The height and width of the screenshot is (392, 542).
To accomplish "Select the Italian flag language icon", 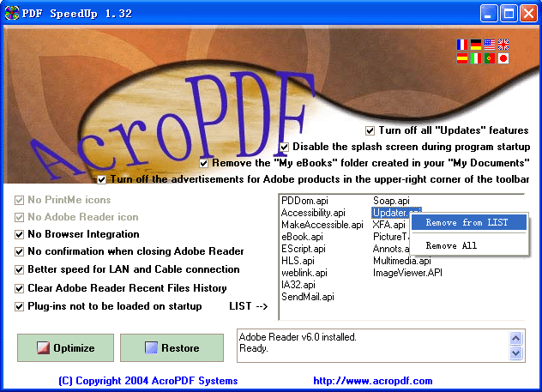I will (x=476, y=58).
